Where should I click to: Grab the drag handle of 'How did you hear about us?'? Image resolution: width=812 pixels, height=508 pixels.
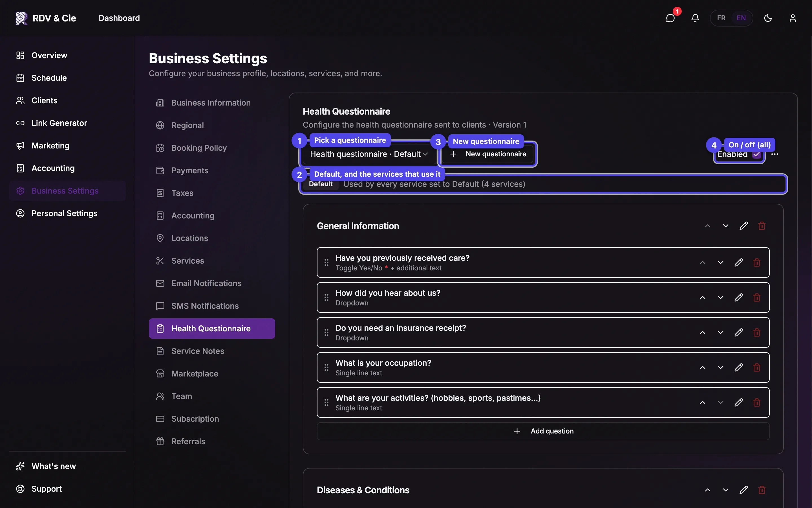click(326, 297)
